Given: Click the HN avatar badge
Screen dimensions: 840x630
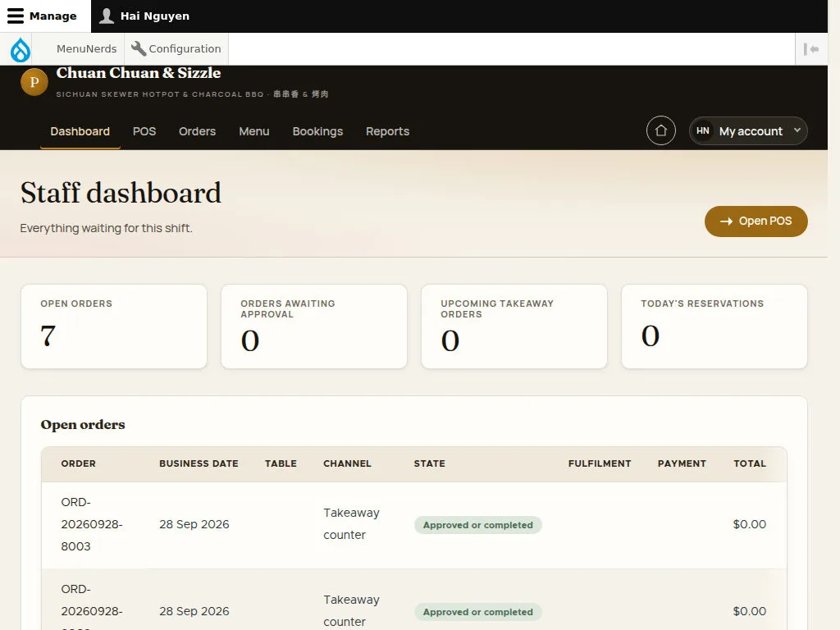Looking at the screenshot, I should tap(703, 130).
